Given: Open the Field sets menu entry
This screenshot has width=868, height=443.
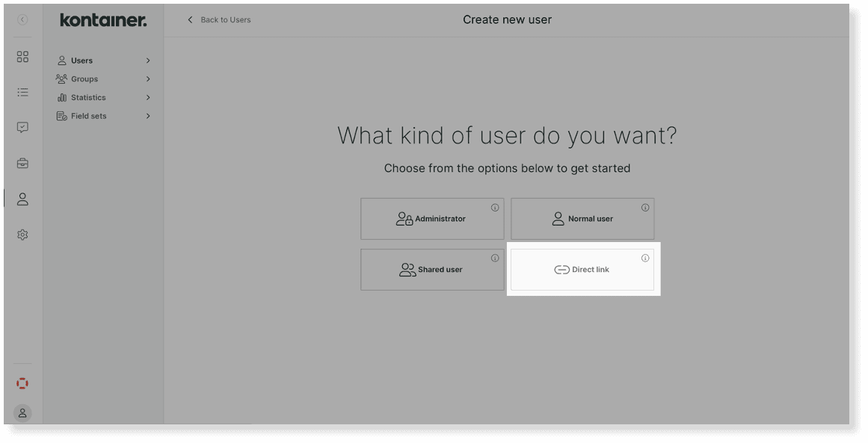Looking at the screenshot, I should coord(102,116).
